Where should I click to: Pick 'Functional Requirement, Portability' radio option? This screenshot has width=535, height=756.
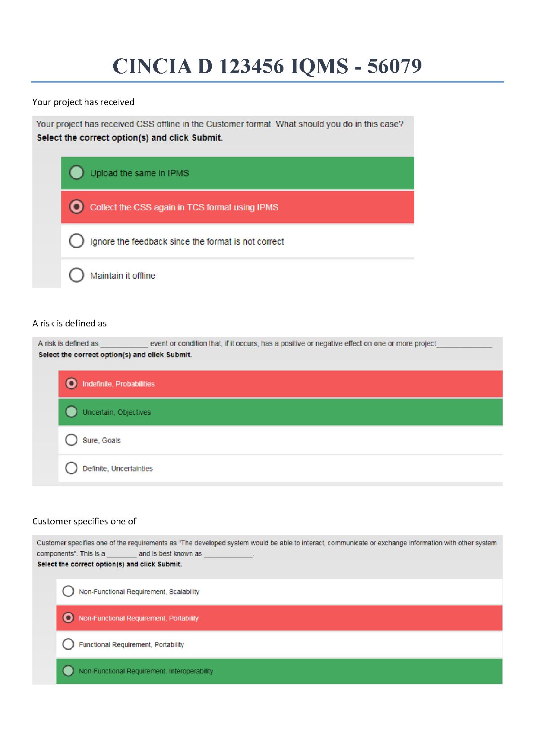(x=68, y=644)
